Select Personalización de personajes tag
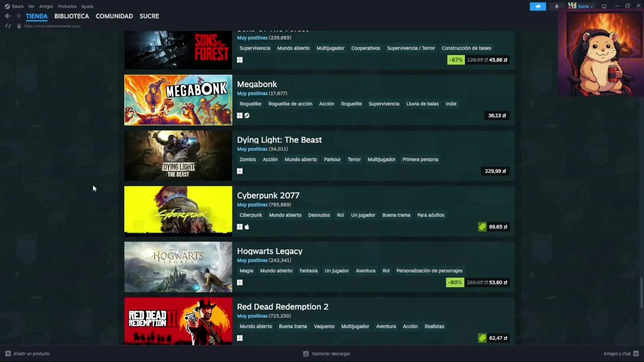 [x=429, y=270]
